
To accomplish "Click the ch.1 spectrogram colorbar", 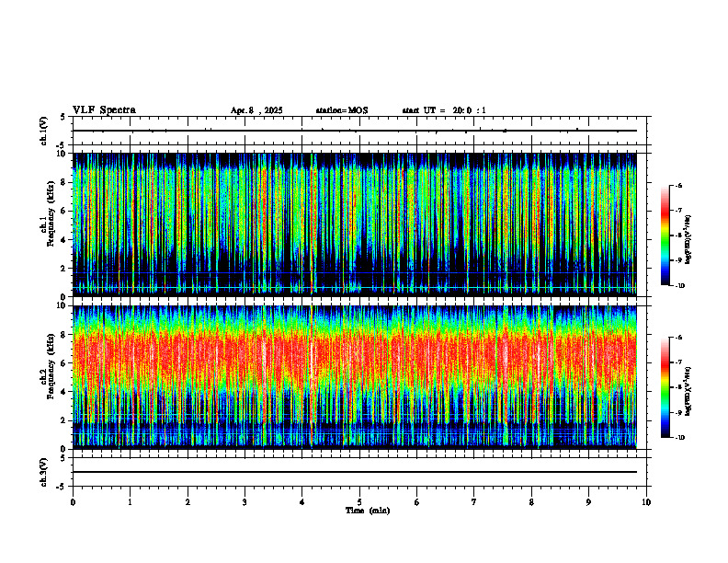I will [x=665, y=236].
